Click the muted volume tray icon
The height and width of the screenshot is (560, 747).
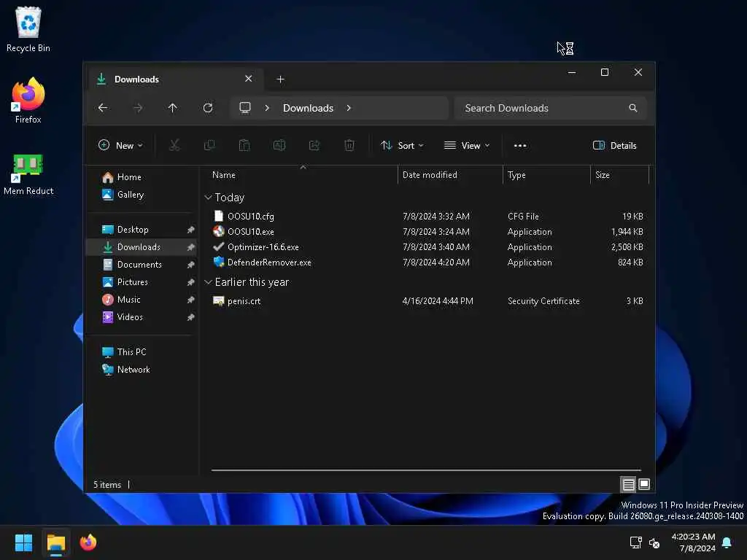pos(654,542)
